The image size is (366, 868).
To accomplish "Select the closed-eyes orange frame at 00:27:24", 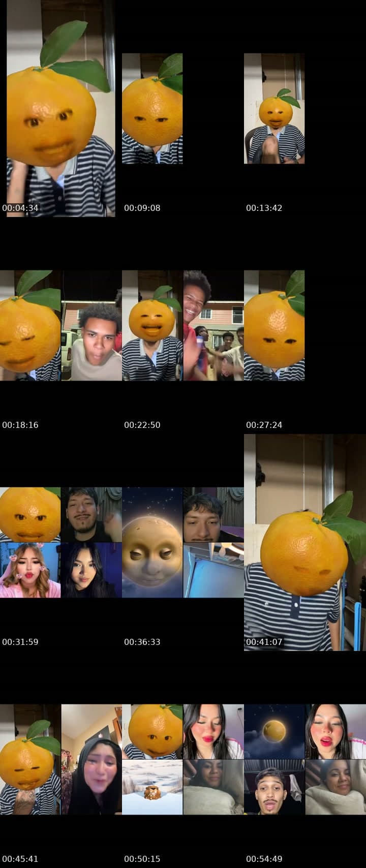I will pos(274,325).
